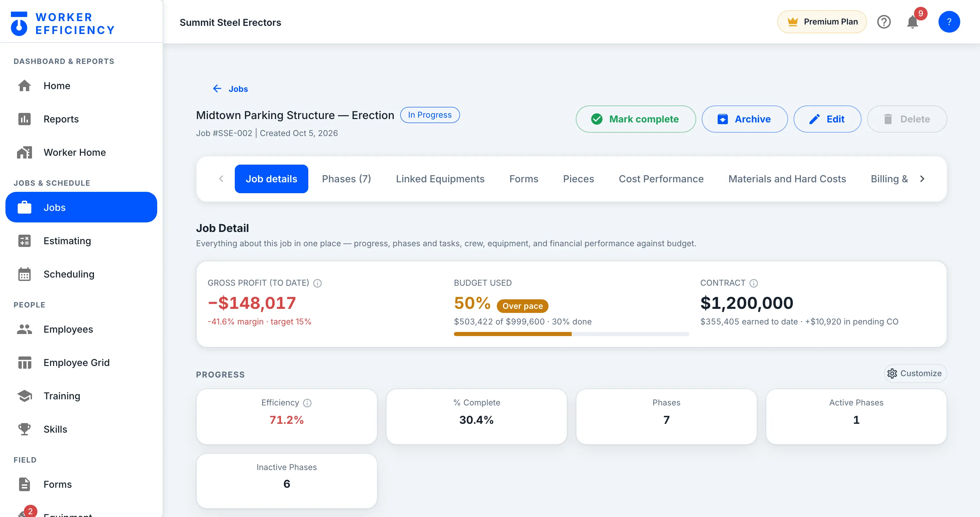Open the help question mark icon

[884, 22]
